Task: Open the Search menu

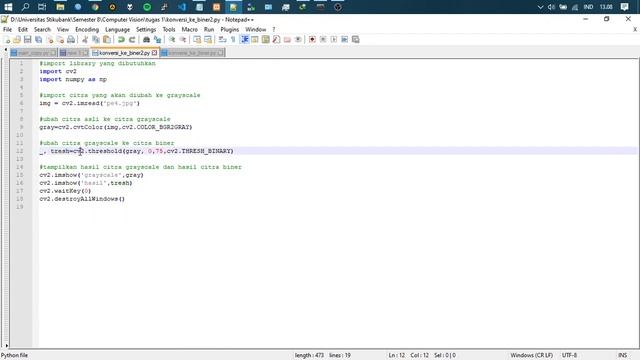Action: 42,29
